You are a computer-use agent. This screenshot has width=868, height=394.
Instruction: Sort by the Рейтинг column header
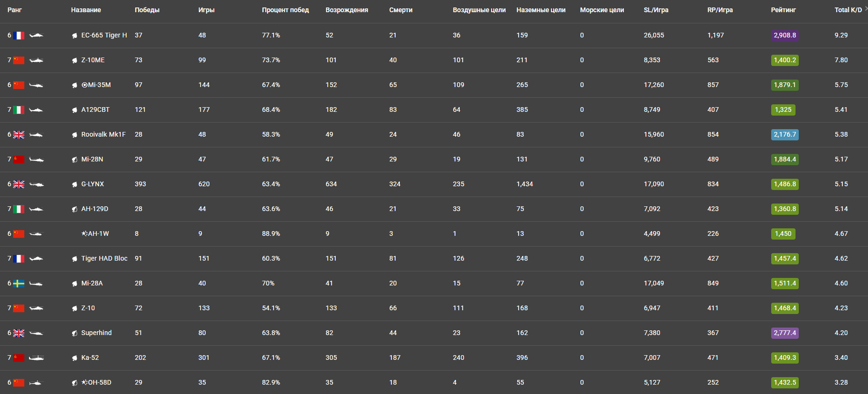[783, 10]
